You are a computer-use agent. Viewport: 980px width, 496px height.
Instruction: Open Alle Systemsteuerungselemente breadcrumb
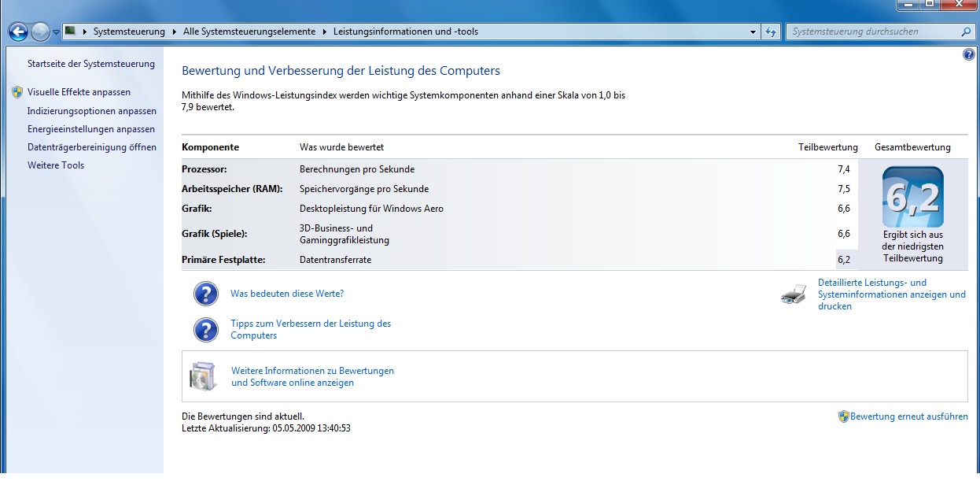(x=249, y=31)
